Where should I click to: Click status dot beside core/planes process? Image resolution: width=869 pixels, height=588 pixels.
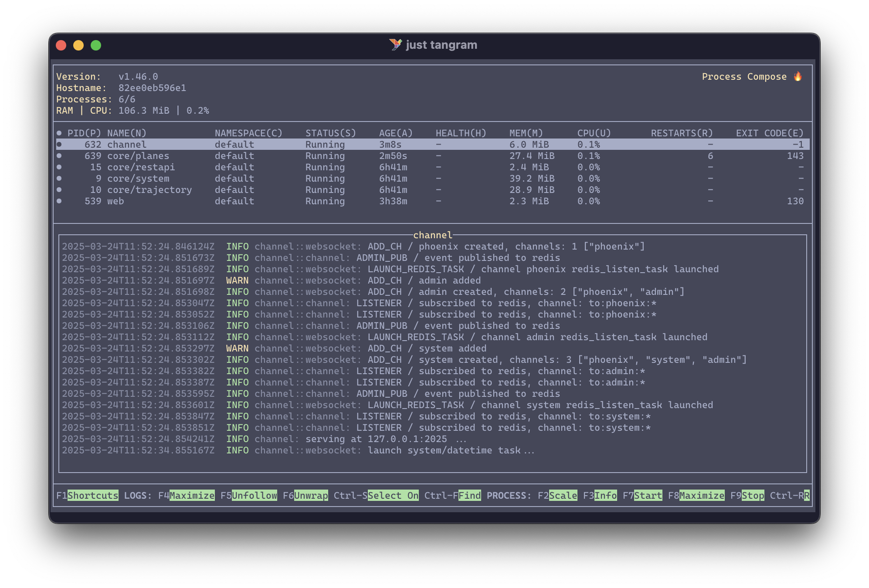click(x=59, y=155)
